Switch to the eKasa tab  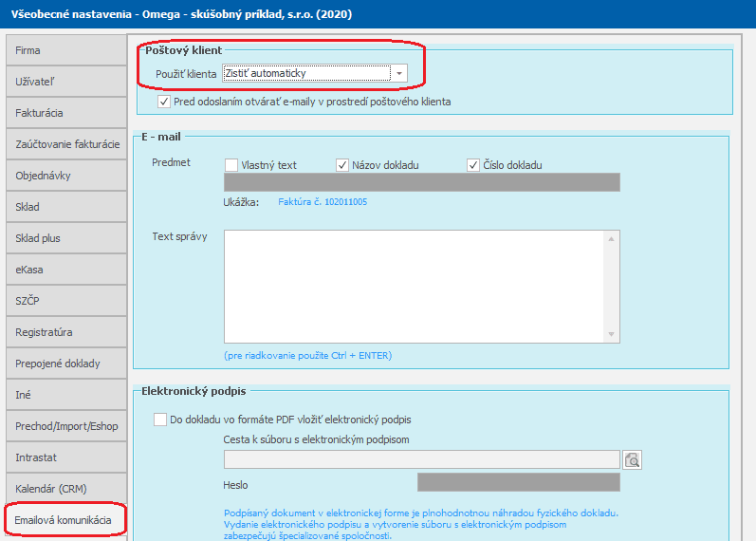(65, 270)
